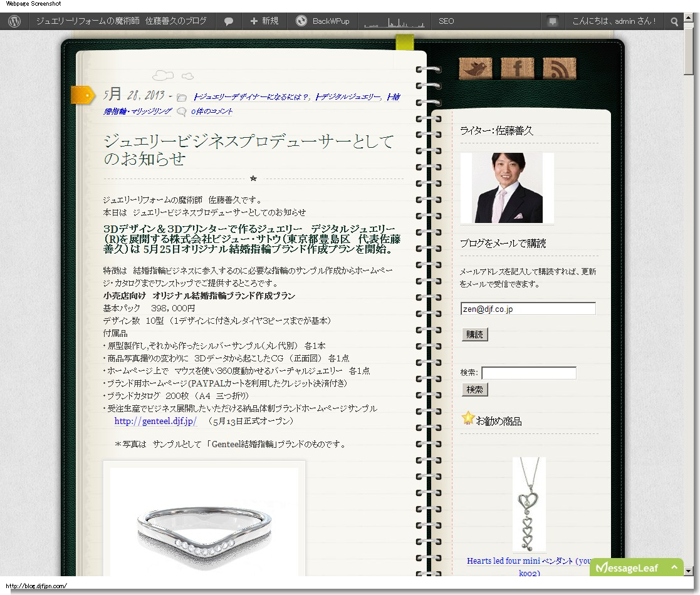Open the 婚指輪・マリッジリング category link

coord(137,111)
